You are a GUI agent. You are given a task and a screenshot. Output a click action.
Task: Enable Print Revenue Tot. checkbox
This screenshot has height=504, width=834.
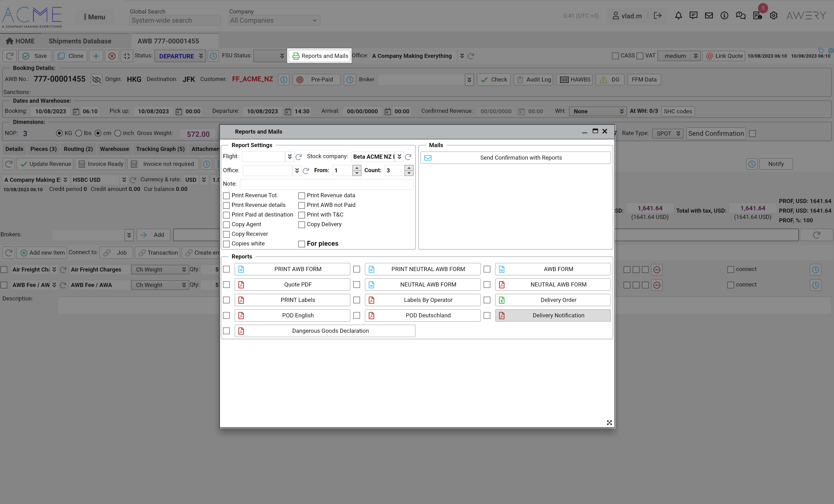[x=226, y=196]
